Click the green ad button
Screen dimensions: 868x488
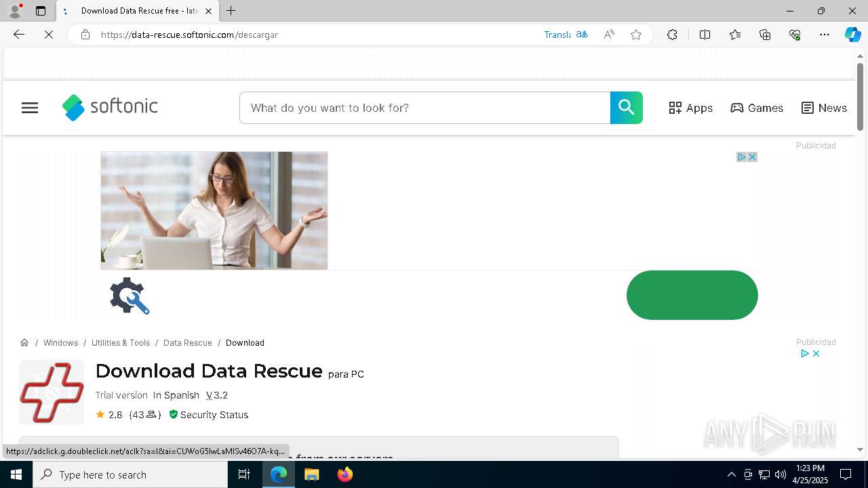[692, 295]
